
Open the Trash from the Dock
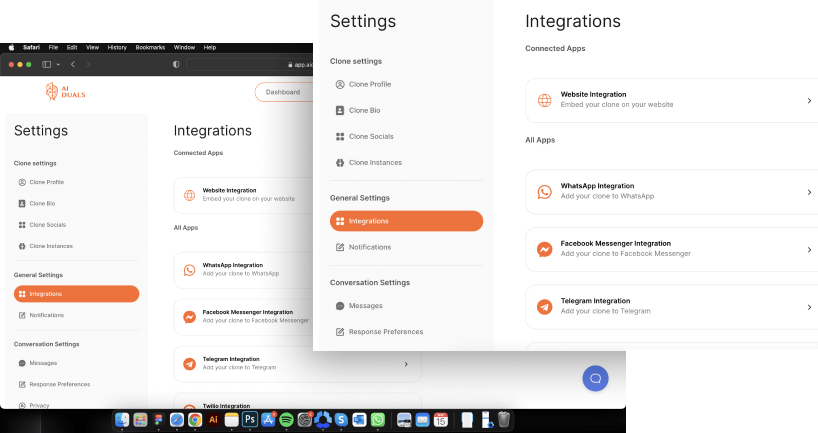click(503, 419)
